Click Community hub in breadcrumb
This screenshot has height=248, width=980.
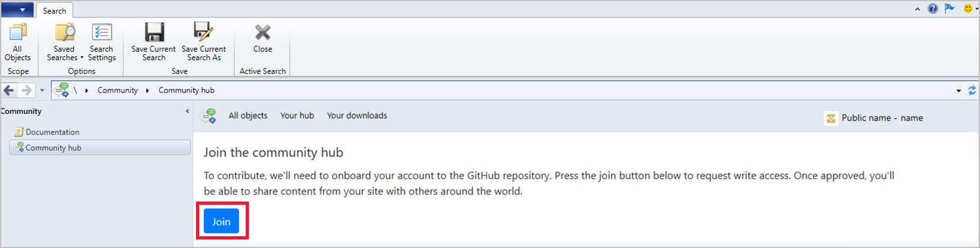point(186,90)
